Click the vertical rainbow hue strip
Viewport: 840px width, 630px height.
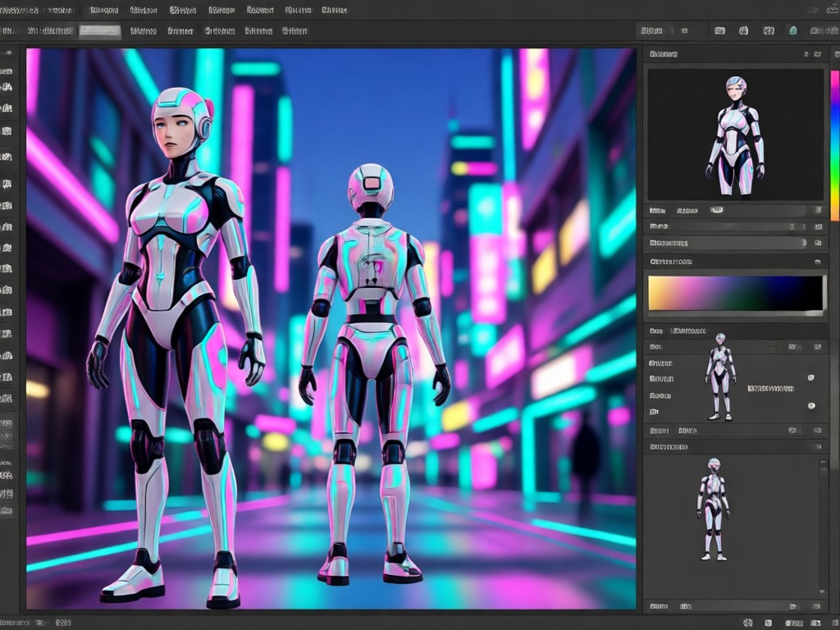pos(834,145)
